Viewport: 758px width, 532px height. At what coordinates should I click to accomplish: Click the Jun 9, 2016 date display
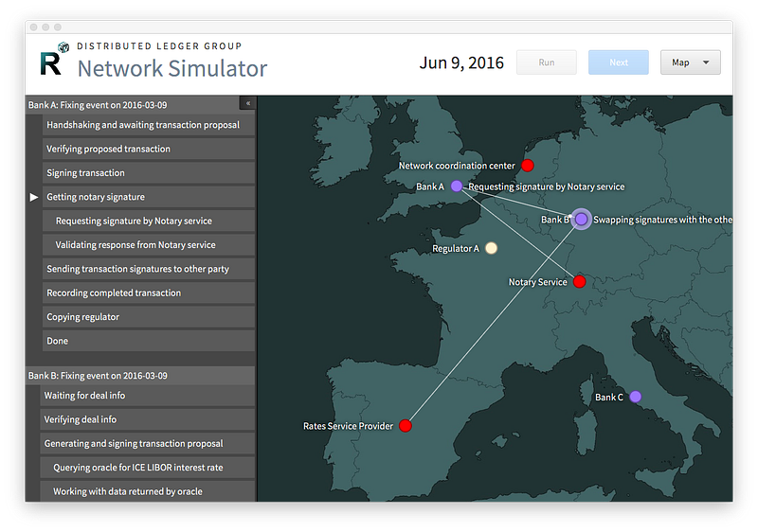461,62
